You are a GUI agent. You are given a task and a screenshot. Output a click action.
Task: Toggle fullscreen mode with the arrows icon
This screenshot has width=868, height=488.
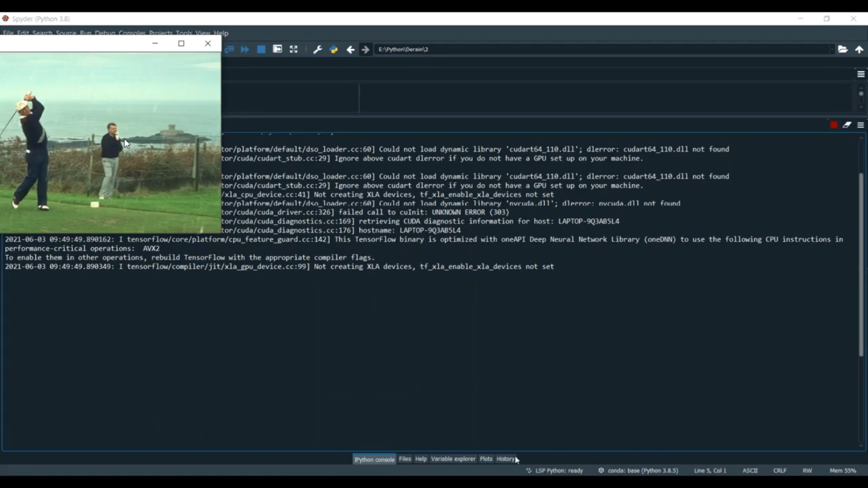[x=293, y=50]
